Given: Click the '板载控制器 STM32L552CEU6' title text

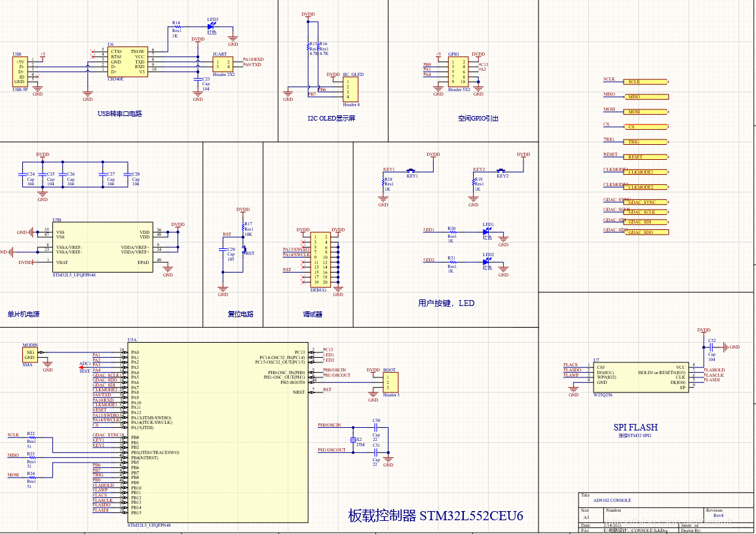Looking at the screenshot, I should click(436, 516).
